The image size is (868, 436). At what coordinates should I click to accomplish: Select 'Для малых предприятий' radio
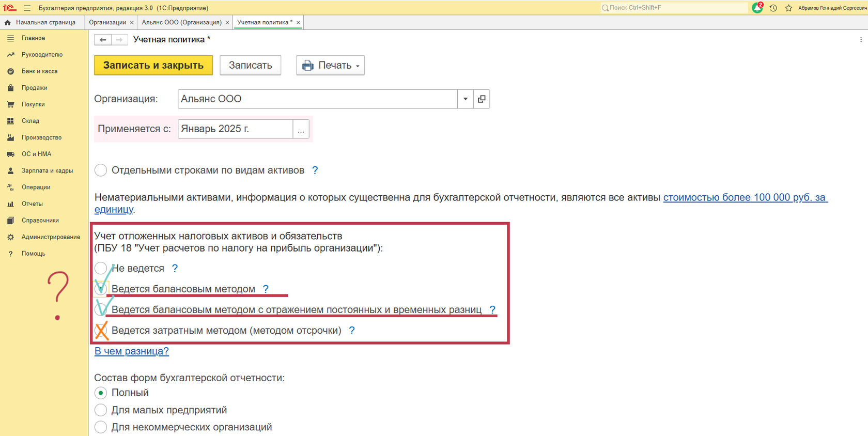(101, 410)
